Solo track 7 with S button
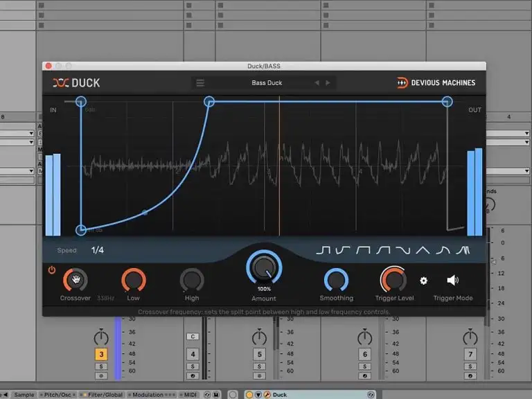The width and height of the screenshot is (532, 399). coord(470,366)
